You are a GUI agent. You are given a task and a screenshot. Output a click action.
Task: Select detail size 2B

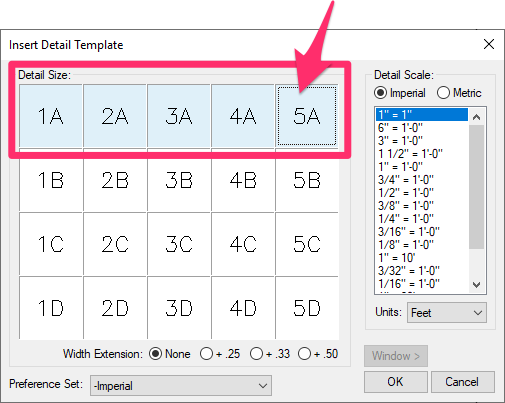[x=115, y=180]
